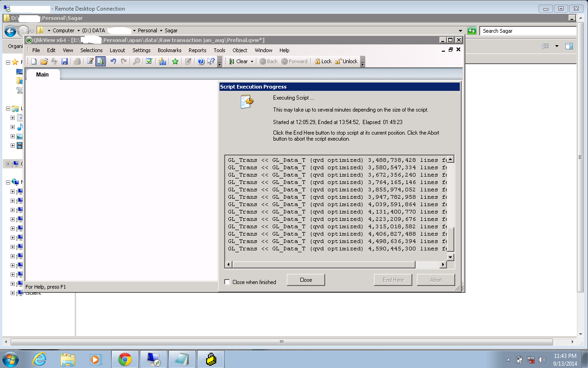Image resolution: width=588 pixels, height=368 pixels.
Task: Redo with the toolbar arrow icon
Action: click(124, 61)
